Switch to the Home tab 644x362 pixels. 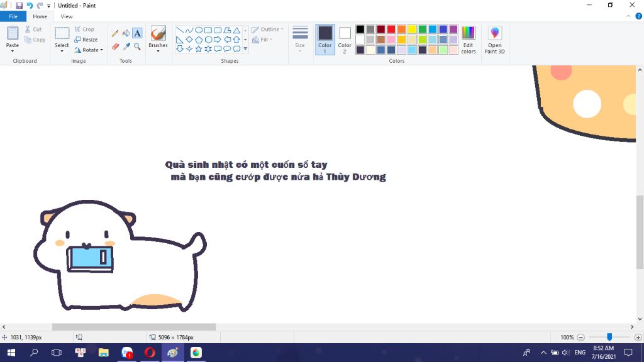coord(40,16)
